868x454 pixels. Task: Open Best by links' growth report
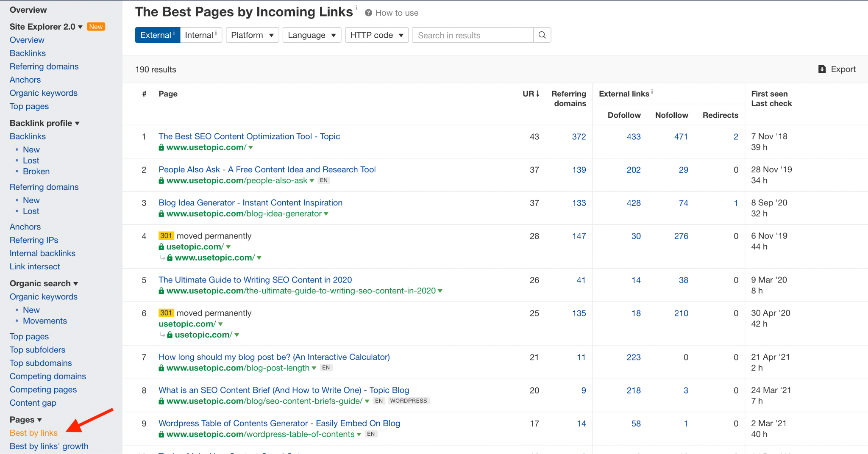(x=49, y=446)
